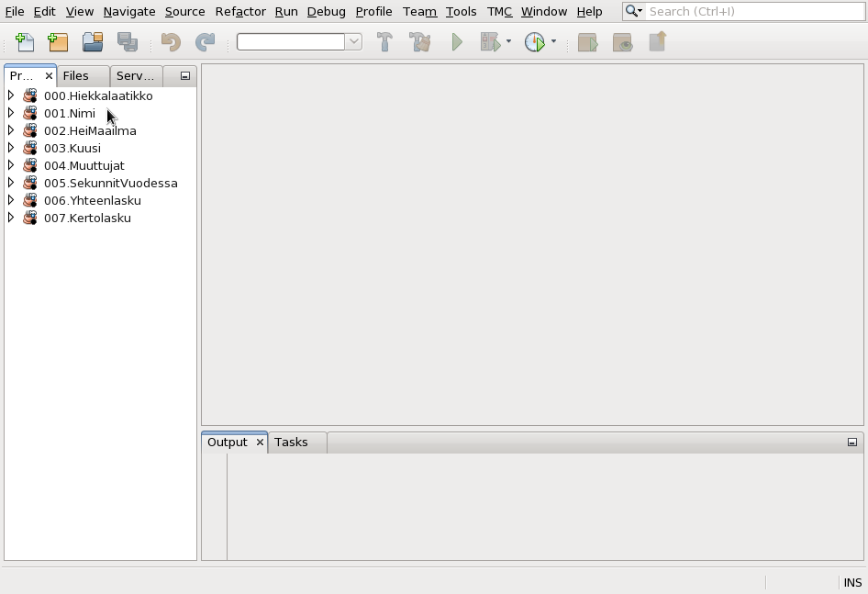This screenshot has width=868, height=594.
Task: Click the project icon beside 000.Hiekkalaatikko
Action: [30, 95]
